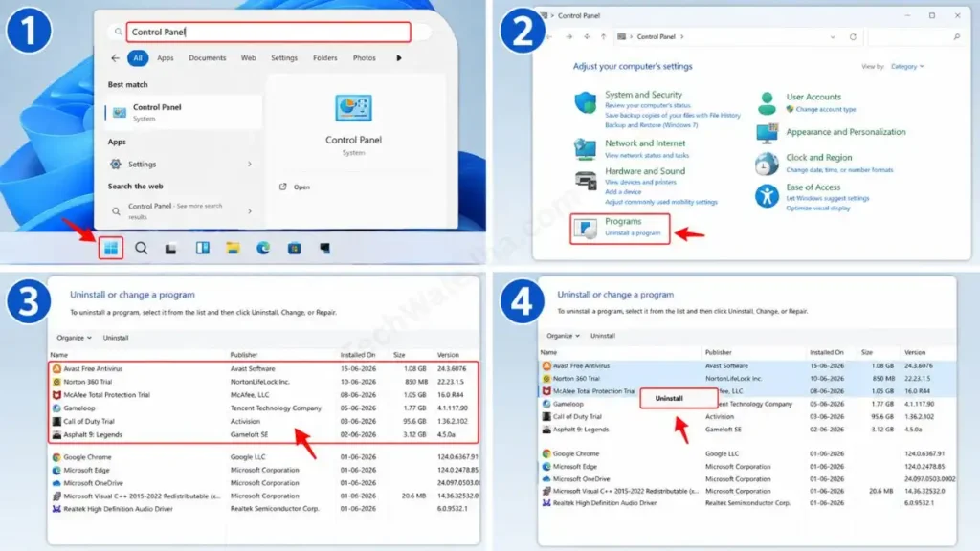The height and width of the screenshot is (551, 980).
Task: Switch to the Web search filter
Action: coord(248,58)
